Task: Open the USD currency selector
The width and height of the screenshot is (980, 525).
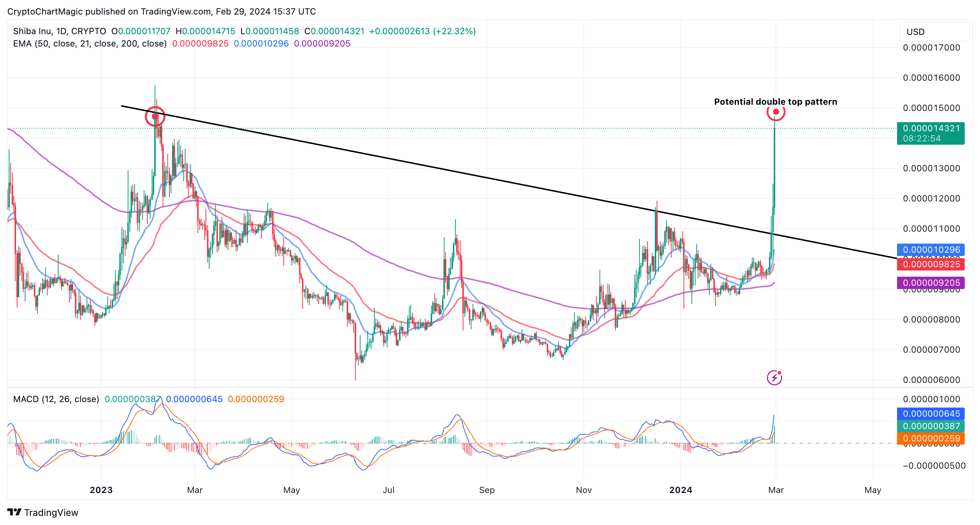Action: pos(935,32)
